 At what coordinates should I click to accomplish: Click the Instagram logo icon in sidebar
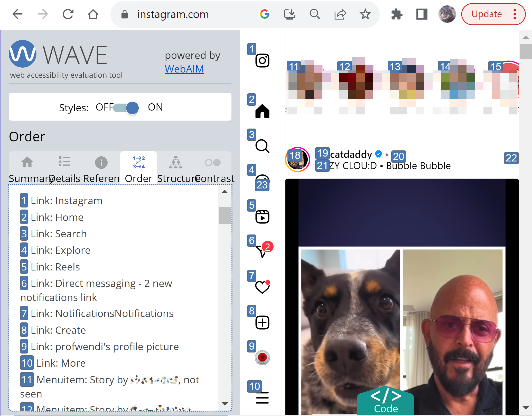click(262, 61)
